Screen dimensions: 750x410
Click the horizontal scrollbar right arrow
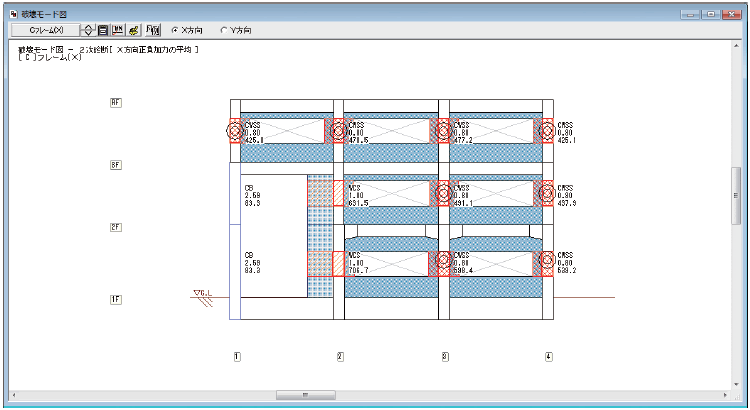(x=726, y=395)
